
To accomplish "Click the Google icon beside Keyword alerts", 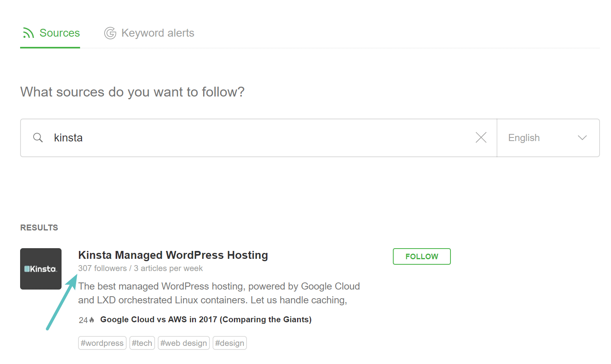I will tap(110, 33).
